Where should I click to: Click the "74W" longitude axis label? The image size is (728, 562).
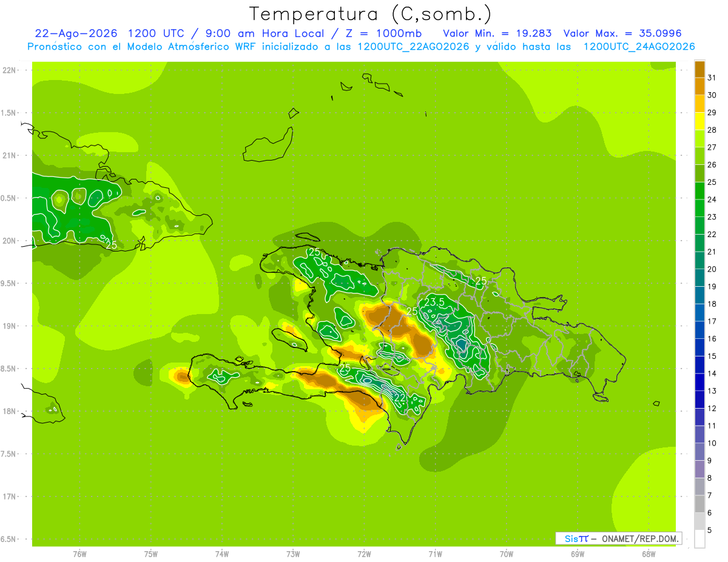[x=222, y=554]
